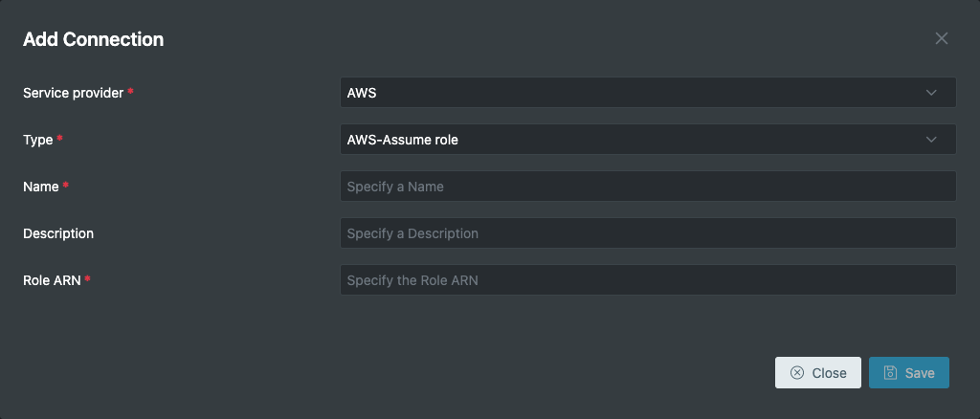
Task: Save the new connection
Action: tap(909, 373)
